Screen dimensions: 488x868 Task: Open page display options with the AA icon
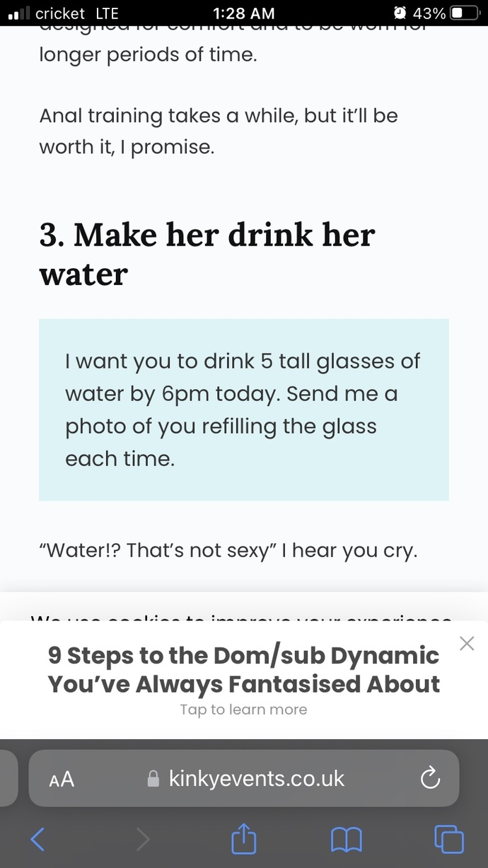click(61, 779)
